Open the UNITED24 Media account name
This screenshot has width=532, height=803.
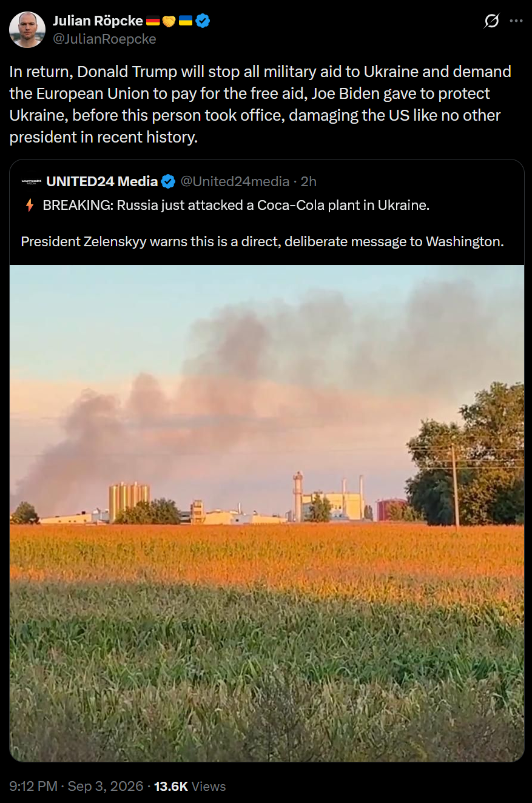click(x=102, y=181)
